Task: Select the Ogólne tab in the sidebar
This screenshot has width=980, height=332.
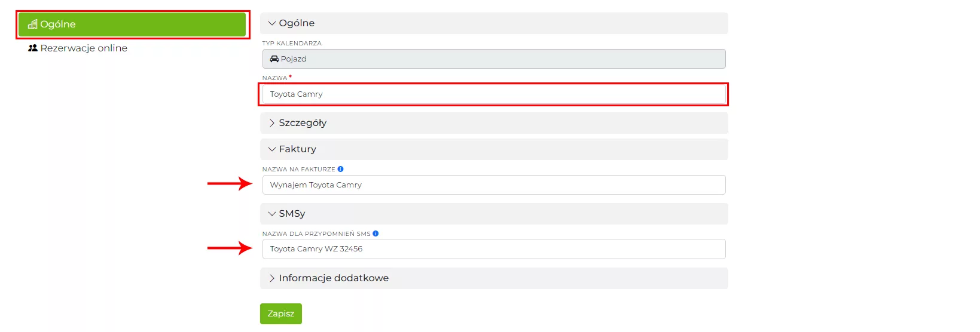Action: click(132, 24)
